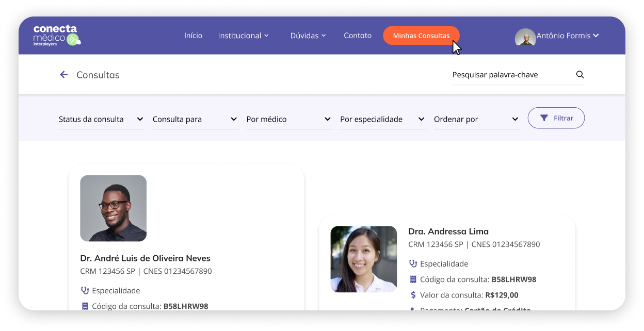Expand the Por especialidade filter
This screenshot has height=331, width=644.
(382, 119)
